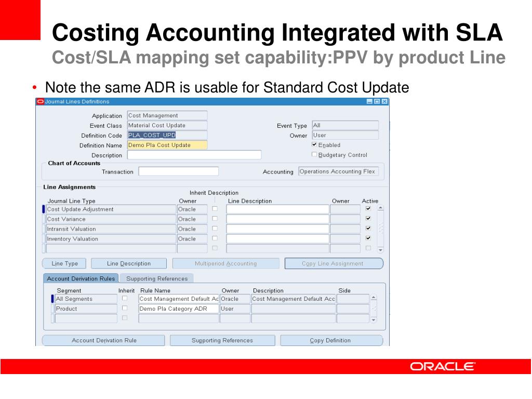Select the Cost Update Adjustment journal line type
532x399 pixels.
pyautogui.click(x=111, y=209)
